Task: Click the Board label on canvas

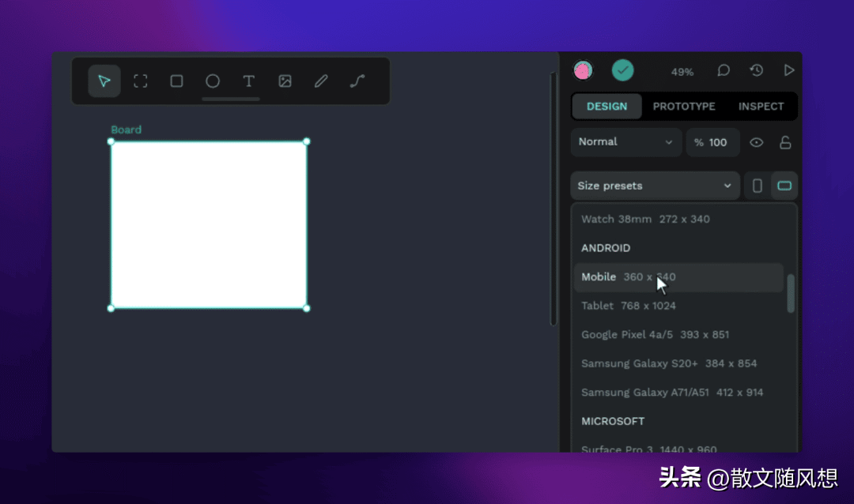Action: pyautogui.click(x=126, y=130)
